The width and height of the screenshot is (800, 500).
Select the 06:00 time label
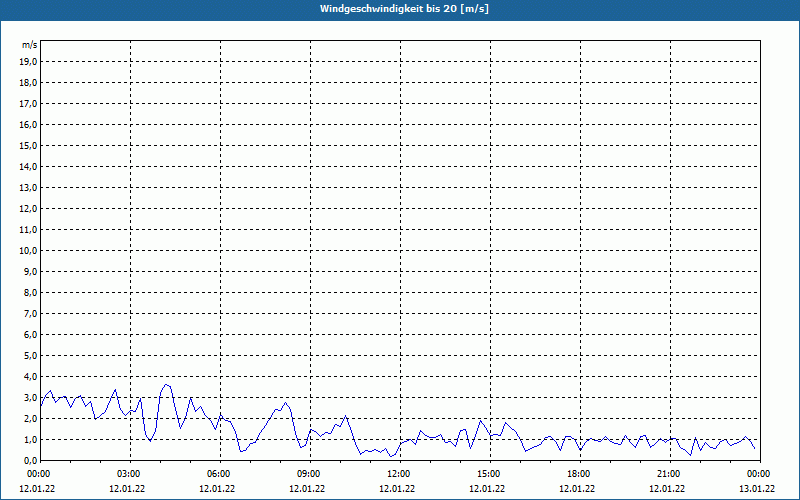click(220, 474)
